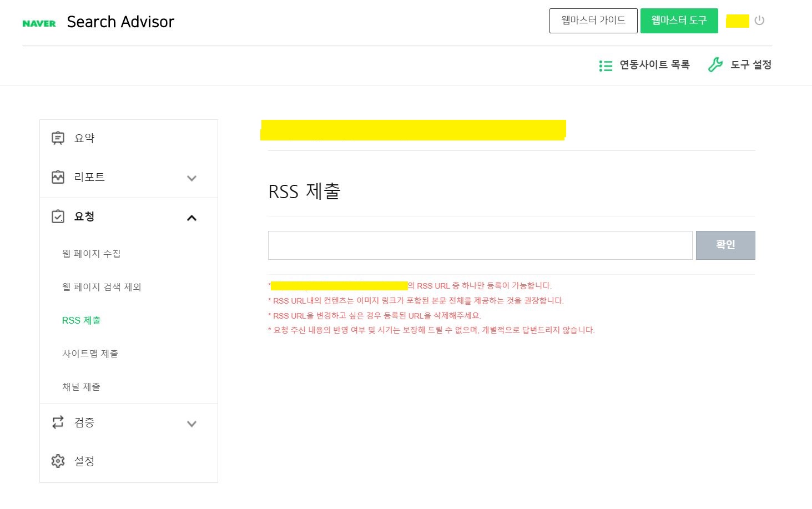Click the power logout icon
The height and width of the screenshot is (509, 812).
tap(759, 21)
